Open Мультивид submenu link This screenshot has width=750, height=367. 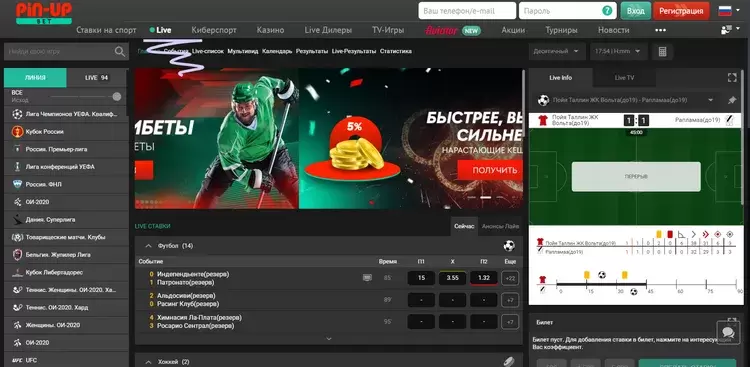[x=243, y=51]
